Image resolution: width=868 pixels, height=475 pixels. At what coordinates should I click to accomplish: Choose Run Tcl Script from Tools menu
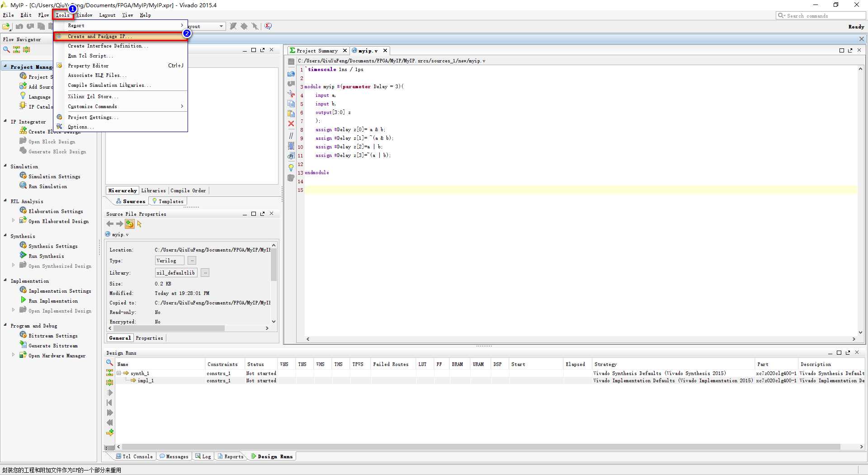click(x=121, y=56)
